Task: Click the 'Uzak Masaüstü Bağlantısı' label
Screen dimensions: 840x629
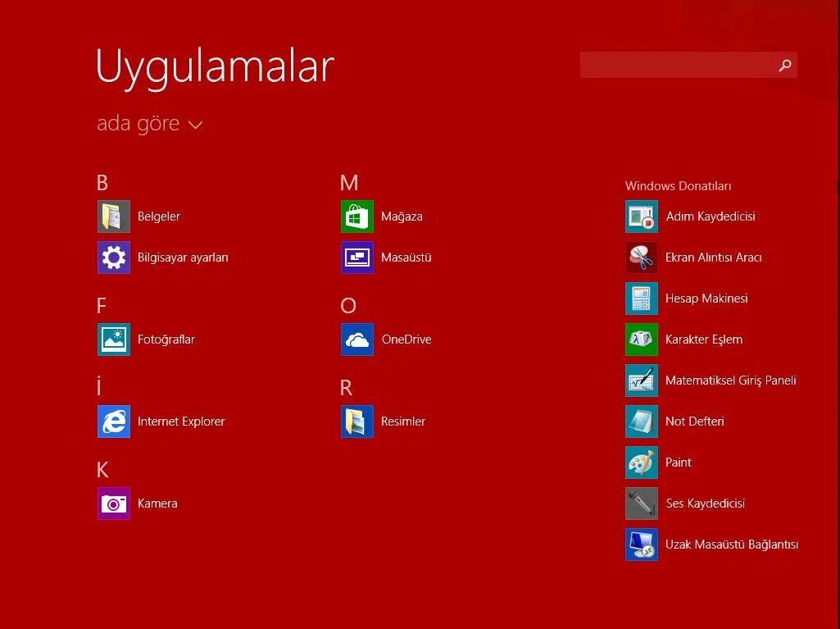Action: click(x=732, y=545)
